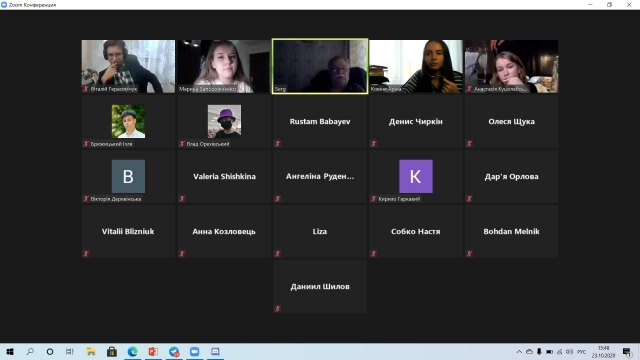Image resolution: width=640 pixels, height=360 pixels.
Task: Click microphone tray icon
Action: click(539, 352)
